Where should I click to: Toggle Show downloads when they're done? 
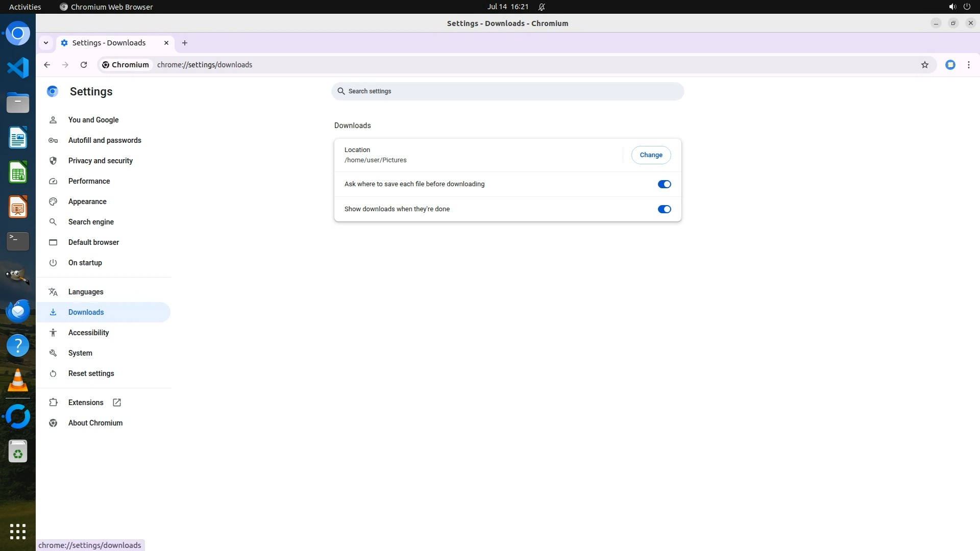click(x=664, y=209)
